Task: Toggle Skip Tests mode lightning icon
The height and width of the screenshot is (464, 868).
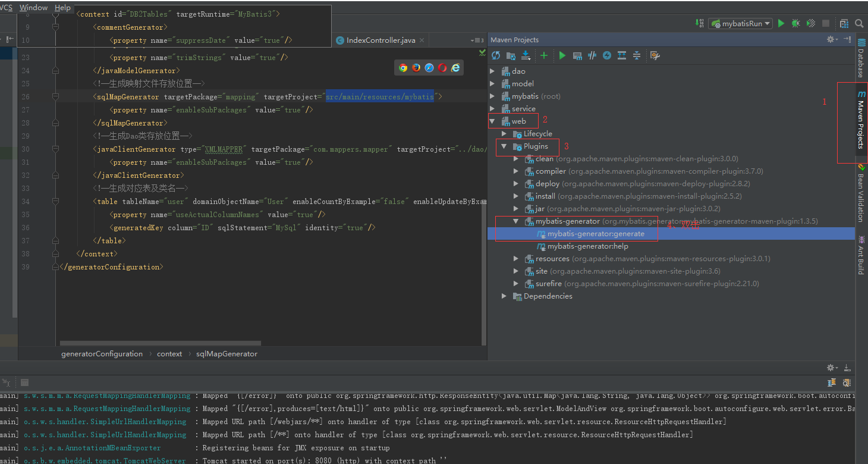Action: pos(607,55)
